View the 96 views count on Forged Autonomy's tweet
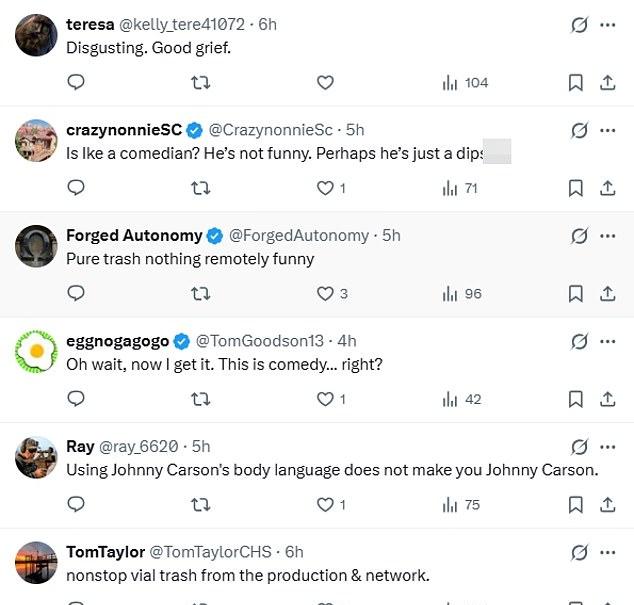 pyautogui.click(x=462, y=294)
